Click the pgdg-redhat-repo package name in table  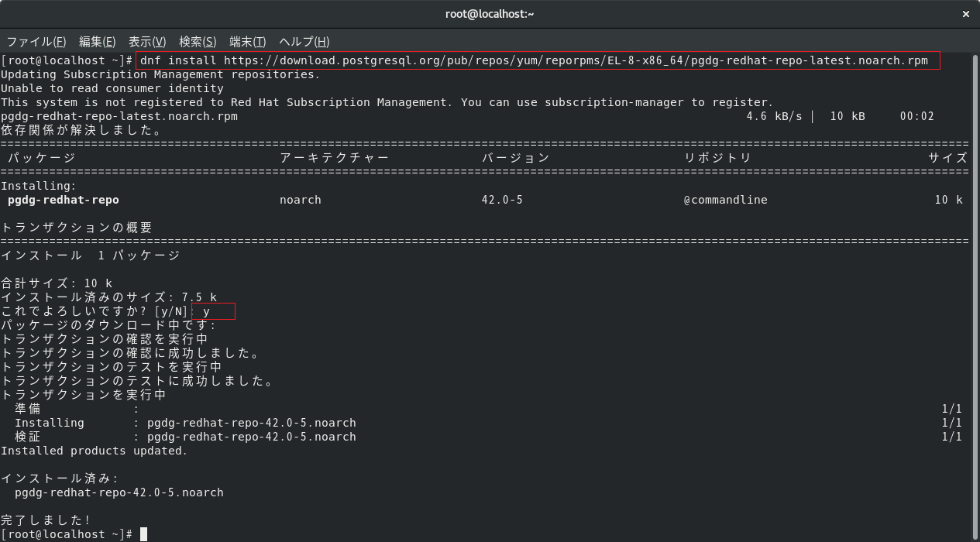pos(64,200)
